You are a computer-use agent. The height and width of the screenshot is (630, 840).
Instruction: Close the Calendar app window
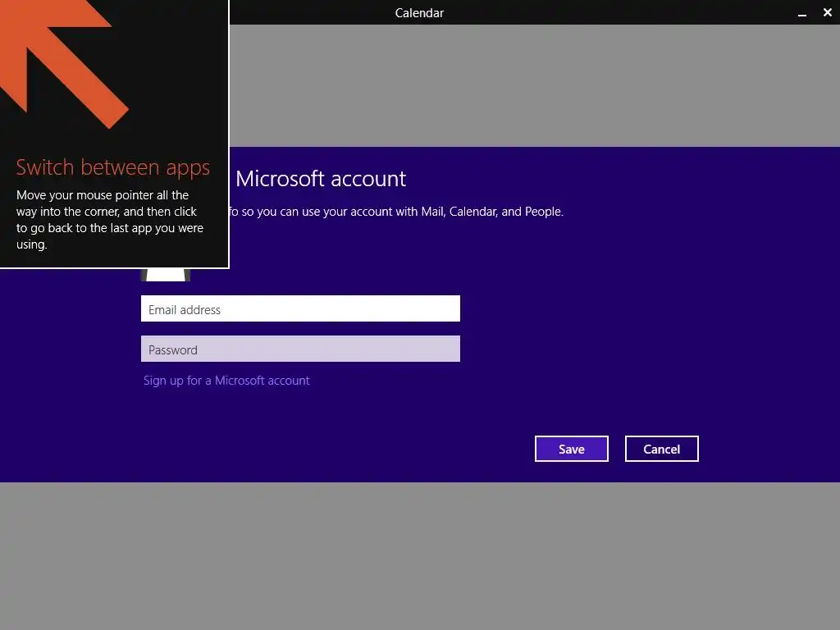(x=828, y=12)
